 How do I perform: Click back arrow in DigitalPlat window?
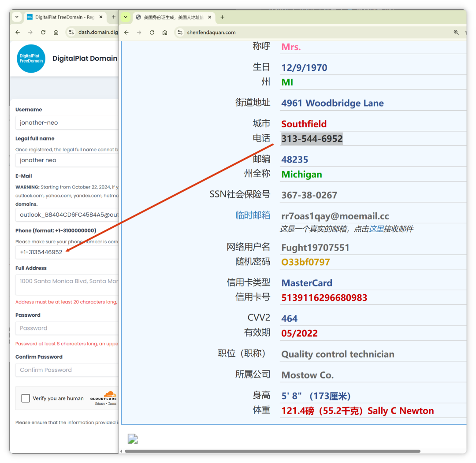coord(18,32)
